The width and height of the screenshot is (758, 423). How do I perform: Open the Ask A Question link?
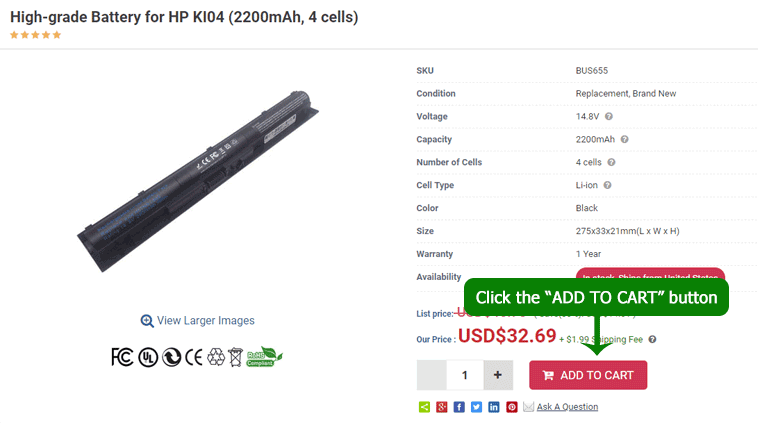[x=567, y=407]
